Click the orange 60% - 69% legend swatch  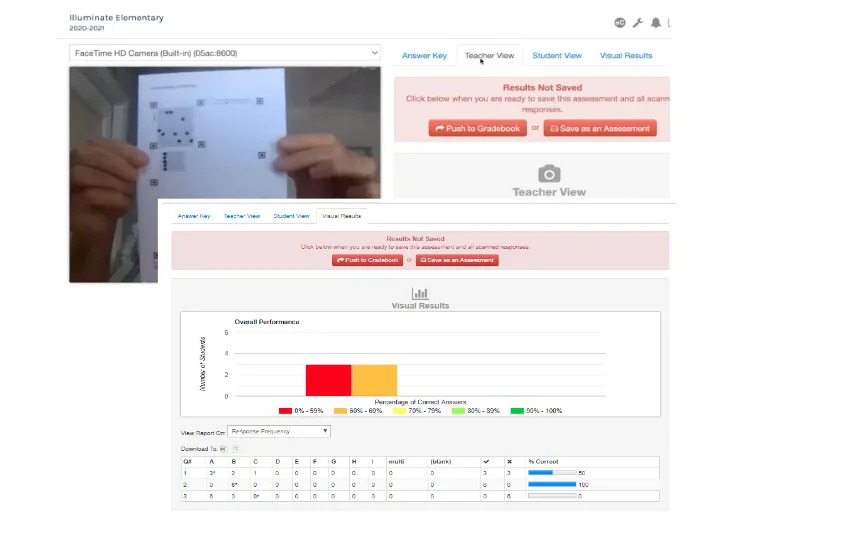coord(340,411)
